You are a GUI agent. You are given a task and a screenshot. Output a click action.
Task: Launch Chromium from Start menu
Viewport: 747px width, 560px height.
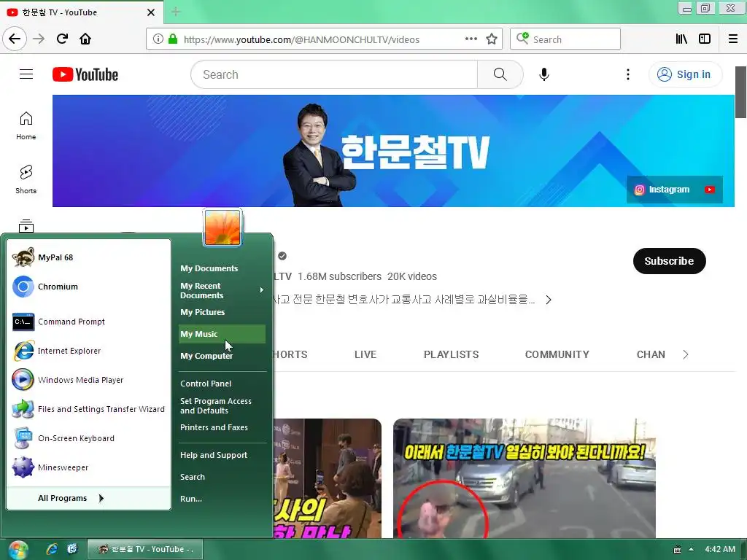pyautogui.click(x=88, y=287)
